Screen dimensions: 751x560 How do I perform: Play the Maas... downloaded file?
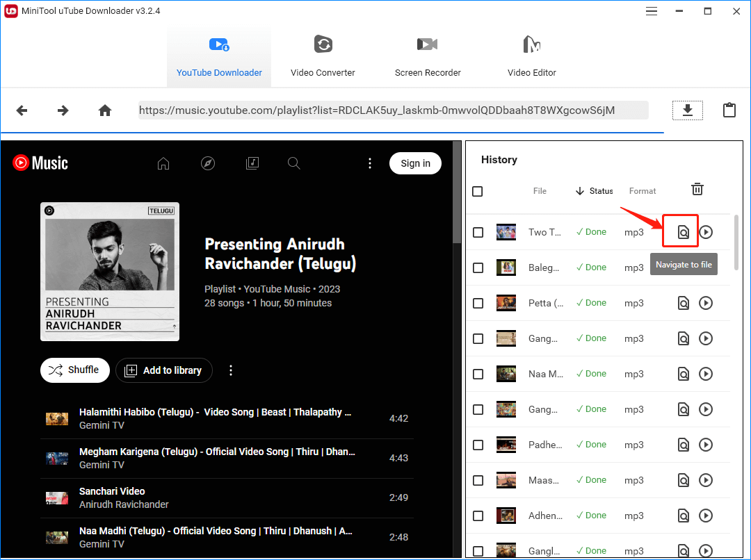(x=706, y=480)
